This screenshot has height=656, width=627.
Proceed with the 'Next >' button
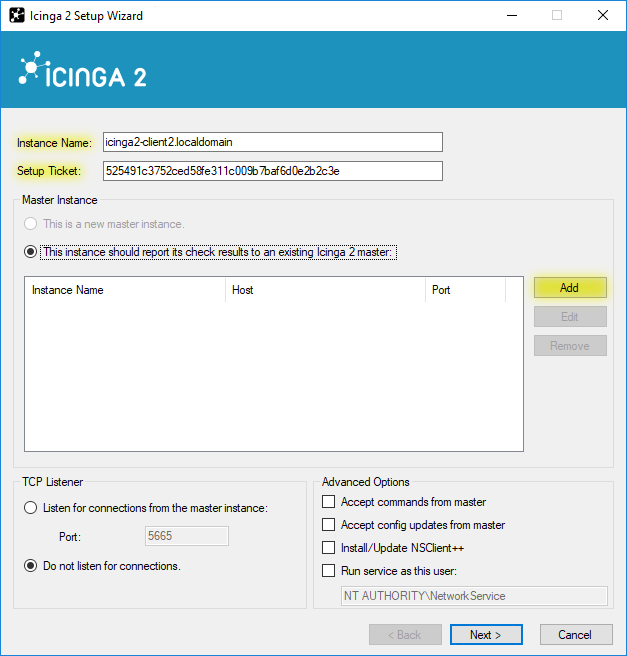(486, 635)
